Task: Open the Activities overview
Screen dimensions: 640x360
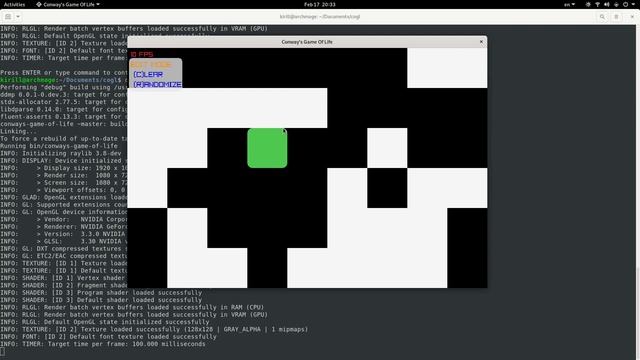Action: click(14, 4)
